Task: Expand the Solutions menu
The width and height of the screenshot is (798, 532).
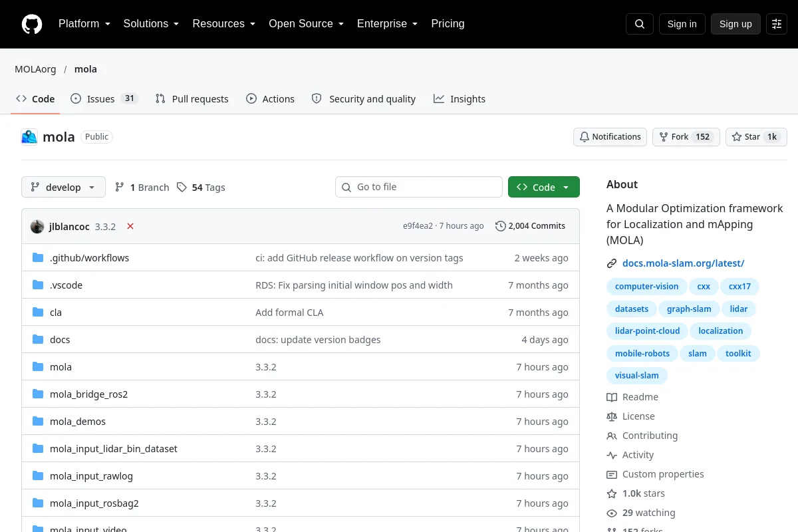Action: pyautogui.click(x=151, y=24)
